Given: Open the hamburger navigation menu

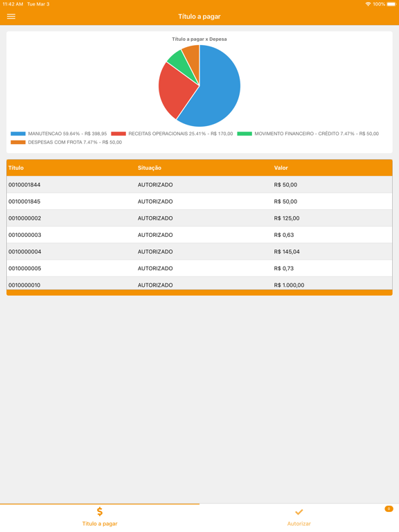Looking at the screenshot, I should tap(11, 17).
